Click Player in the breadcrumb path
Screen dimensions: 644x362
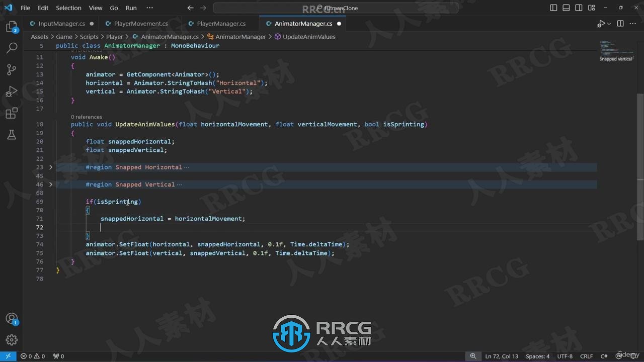114,37
